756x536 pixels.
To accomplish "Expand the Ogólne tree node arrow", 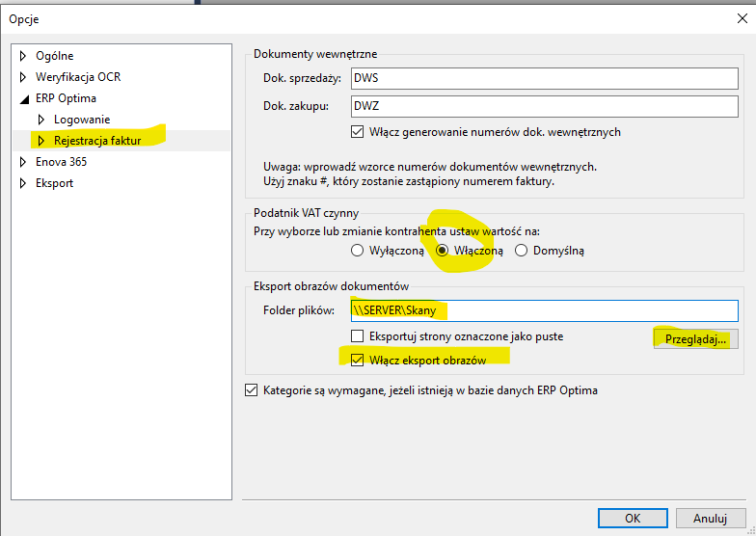I will (23, 56).
